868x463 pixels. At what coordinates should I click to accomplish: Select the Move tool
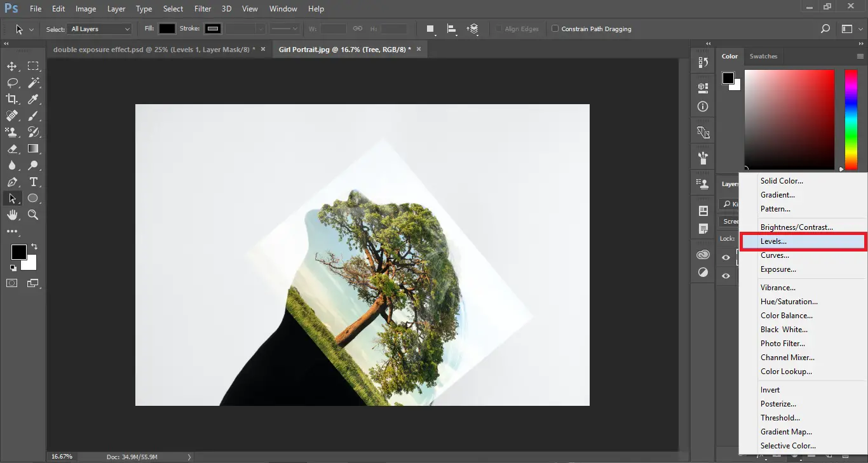11,65
